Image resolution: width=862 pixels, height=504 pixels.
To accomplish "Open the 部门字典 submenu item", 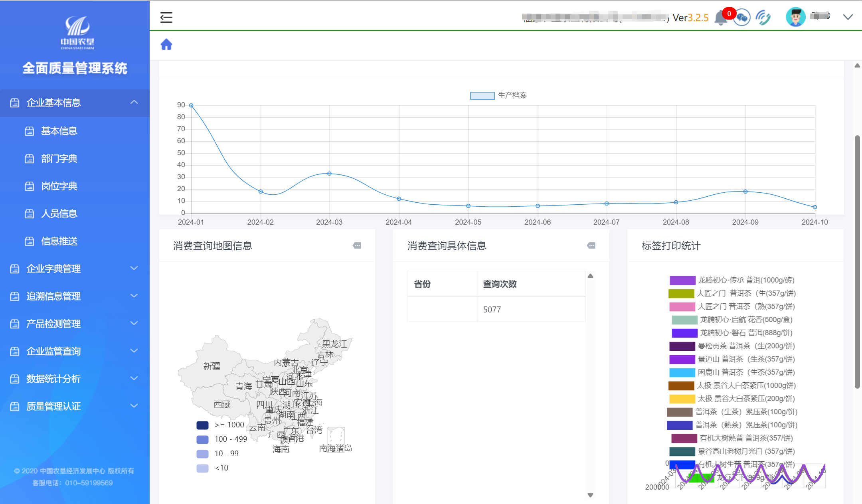I will click(59, 158).
